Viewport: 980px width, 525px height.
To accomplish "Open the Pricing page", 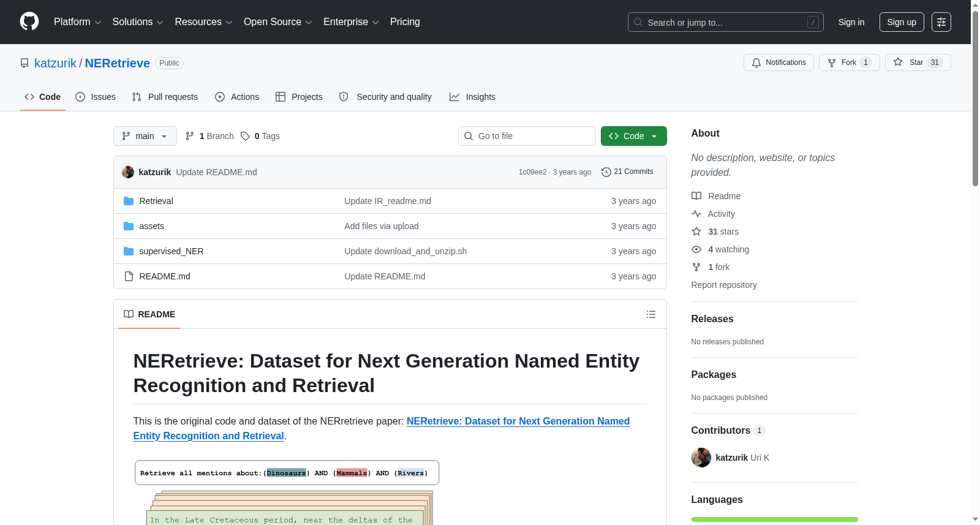I will coord(405,22).
